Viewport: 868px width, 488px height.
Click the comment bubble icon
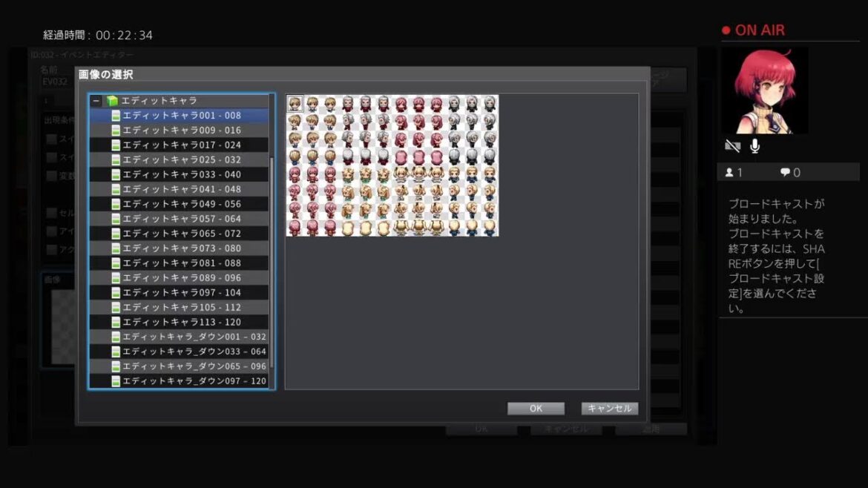click(x=785, y=173)
